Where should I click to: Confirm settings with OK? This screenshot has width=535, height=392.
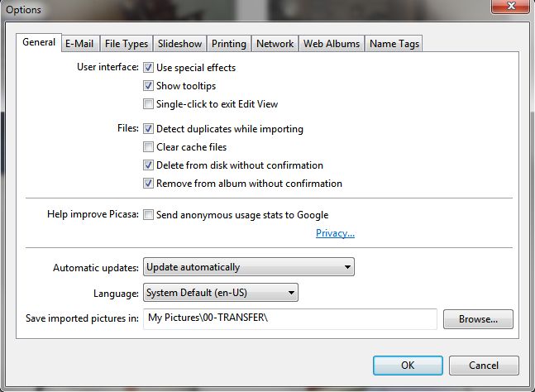tap(408, 366)
